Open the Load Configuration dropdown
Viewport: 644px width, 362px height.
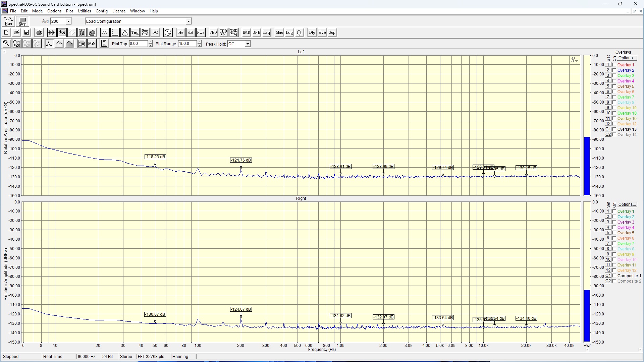pos(189,21)
